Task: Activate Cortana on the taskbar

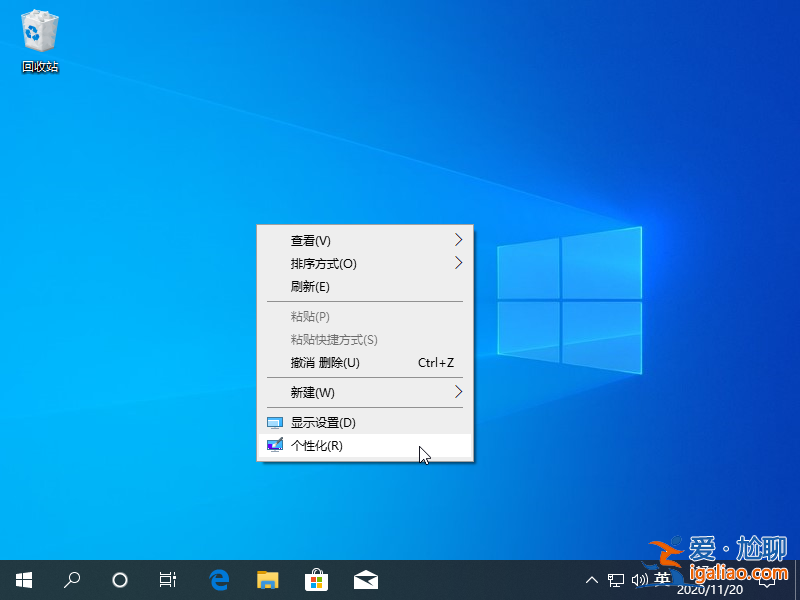Action: (119, 579)
